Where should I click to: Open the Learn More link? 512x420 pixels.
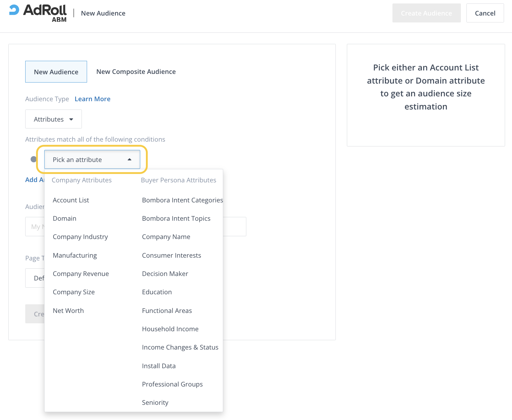click(93, 99)
